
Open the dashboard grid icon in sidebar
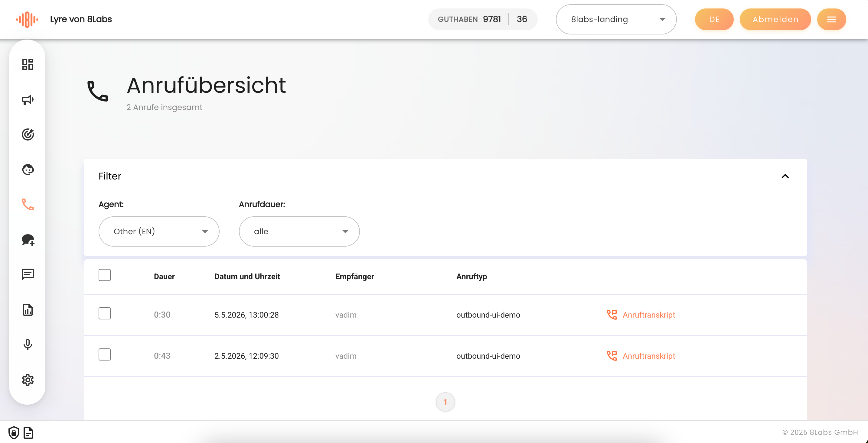pyautogui.click(x=28, y=64)
